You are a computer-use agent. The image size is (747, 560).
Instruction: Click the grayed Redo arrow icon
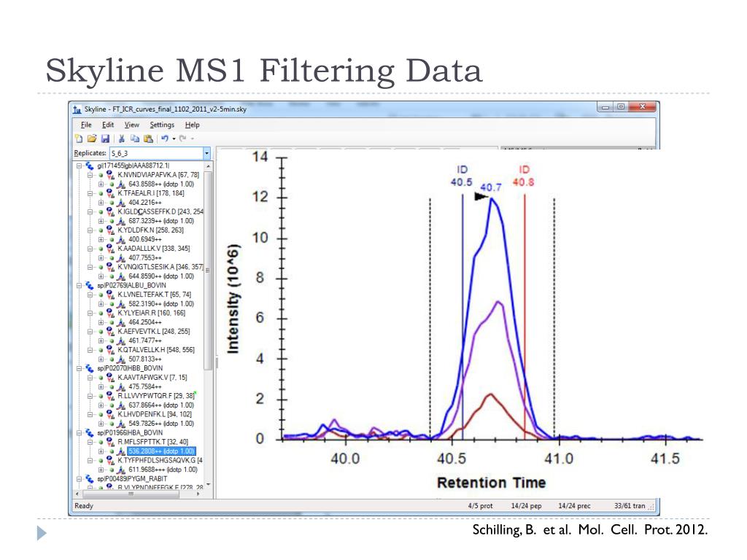tap(182, 139)
